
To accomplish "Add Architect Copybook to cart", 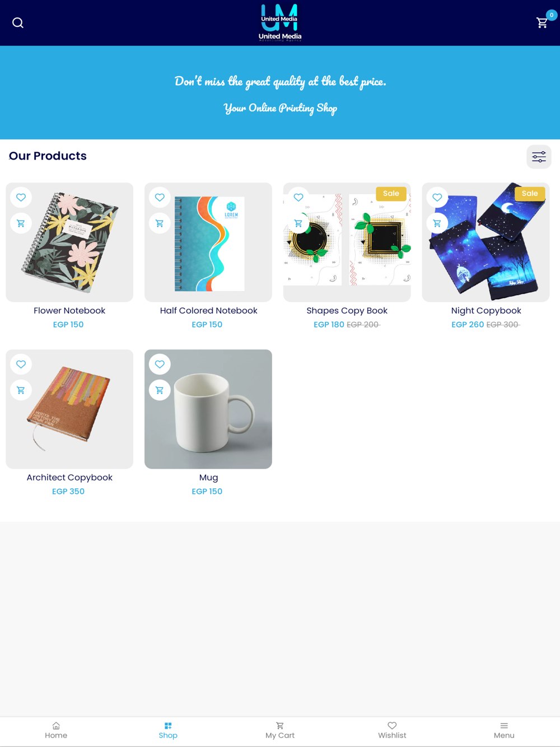I will 21,390.
